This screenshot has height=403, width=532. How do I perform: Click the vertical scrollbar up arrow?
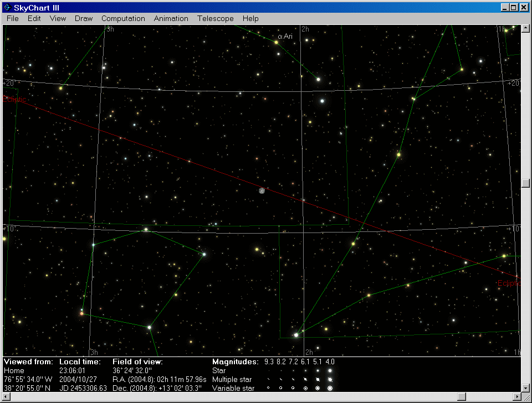526,28
